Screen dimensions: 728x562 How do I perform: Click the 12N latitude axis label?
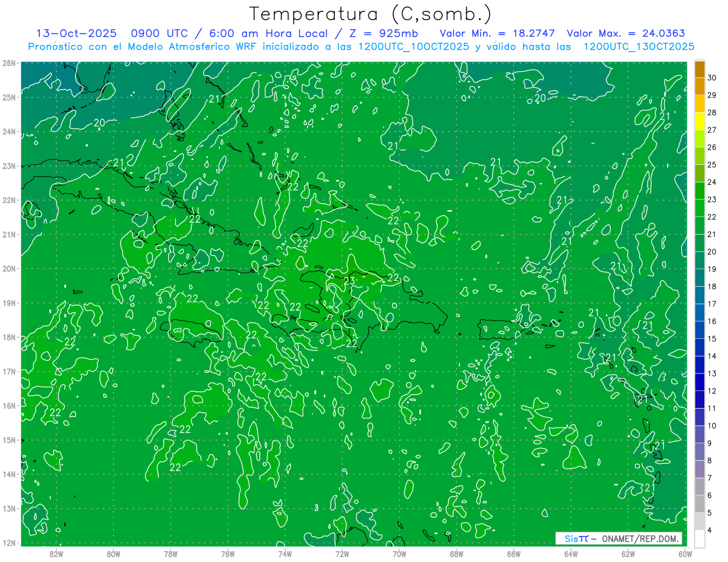click(x=9, y=543)
